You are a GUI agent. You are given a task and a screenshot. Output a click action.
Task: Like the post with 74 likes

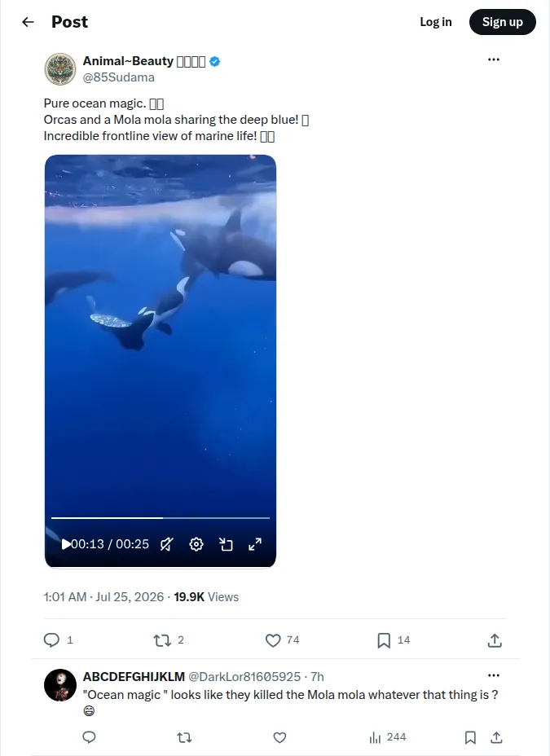[x=273, y=640]
